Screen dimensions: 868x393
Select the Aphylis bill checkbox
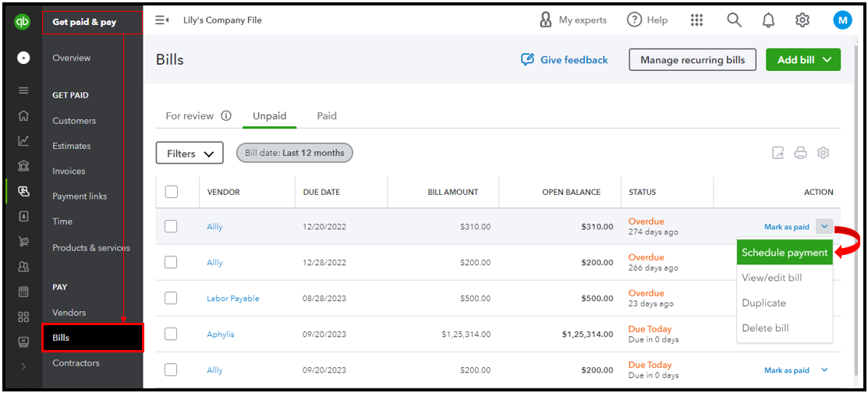click(x=171, y=335)
